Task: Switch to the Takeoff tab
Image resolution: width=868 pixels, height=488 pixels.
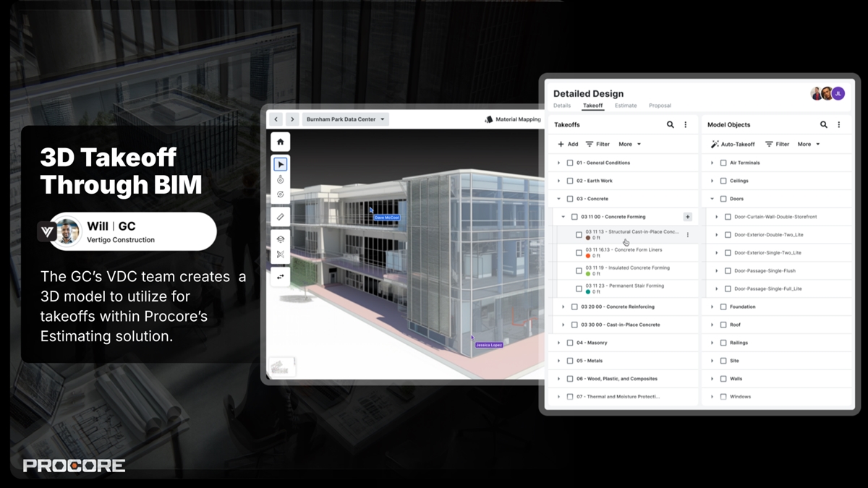Action: (x=593, y=106)
